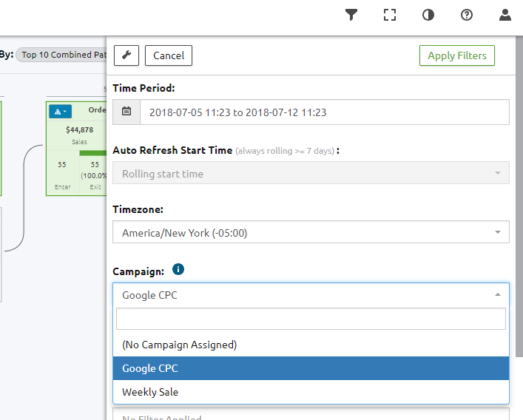Select (No Campaign Assigned) option
Image resolution: width=523 pixels, height=420 pixels.
tap(311, 345)
